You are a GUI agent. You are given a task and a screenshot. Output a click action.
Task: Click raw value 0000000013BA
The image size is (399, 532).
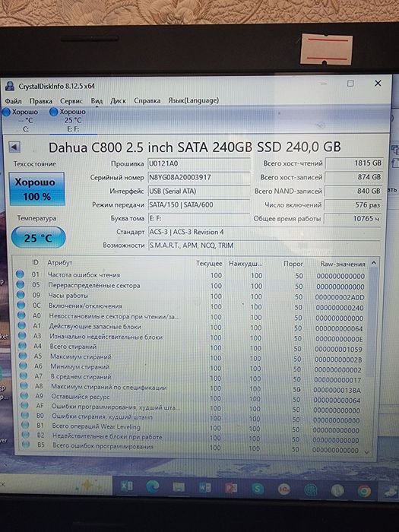tap(337, 390)
